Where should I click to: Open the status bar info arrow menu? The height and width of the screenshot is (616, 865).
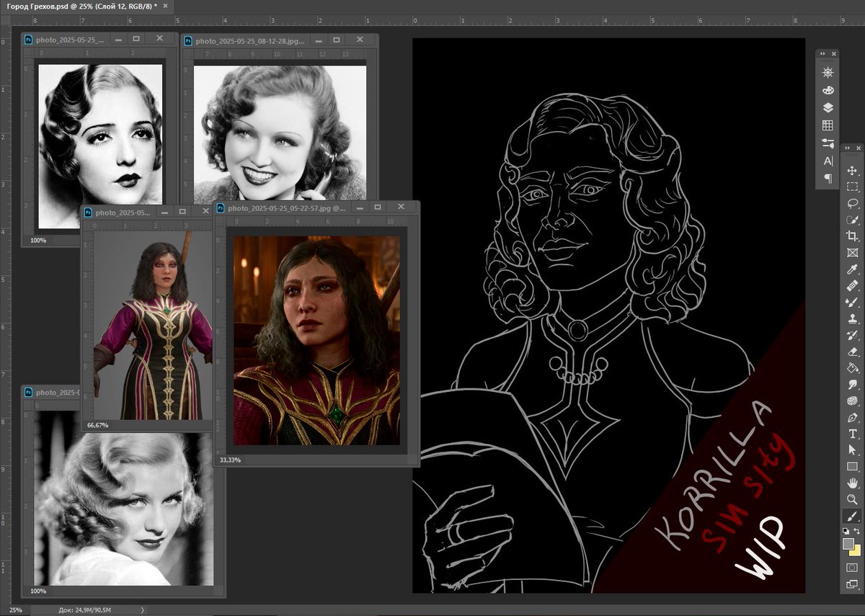[142, 610]
